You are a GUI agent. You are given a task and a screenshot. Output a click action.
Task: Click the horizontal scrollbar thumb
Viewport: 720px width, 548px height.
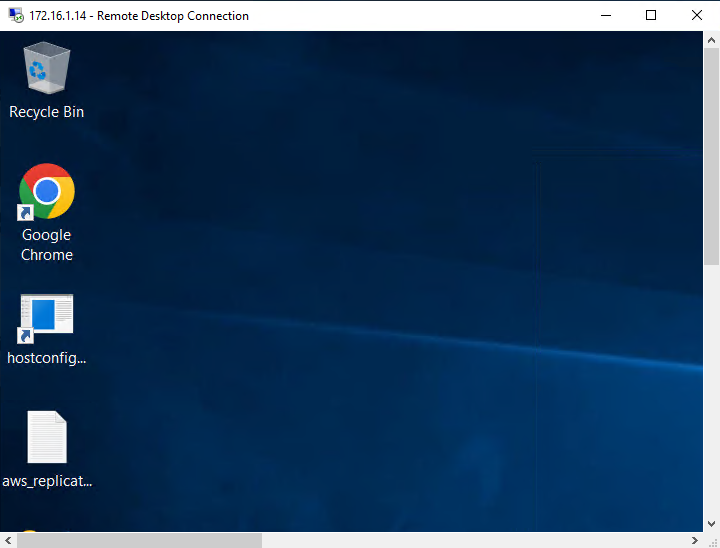coord(140,541)
